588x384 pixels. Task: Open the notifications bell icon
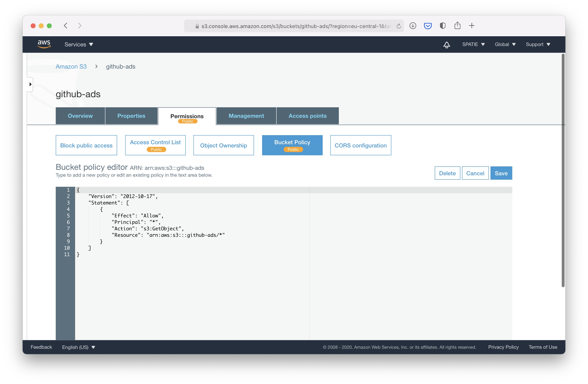coord(446,45)
